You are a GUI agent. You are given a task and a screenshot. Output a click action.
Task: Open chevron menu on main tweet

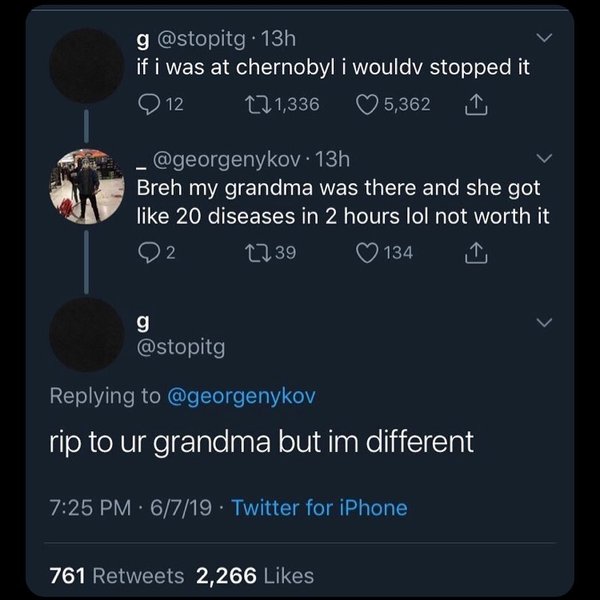point(544,322)
